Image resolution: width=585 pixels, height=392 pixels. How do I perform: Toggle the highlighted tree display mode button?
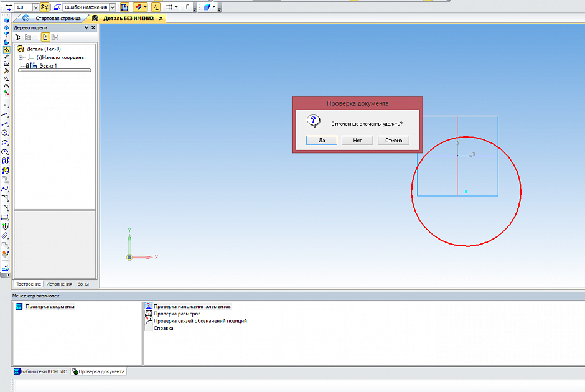point(45,37)
